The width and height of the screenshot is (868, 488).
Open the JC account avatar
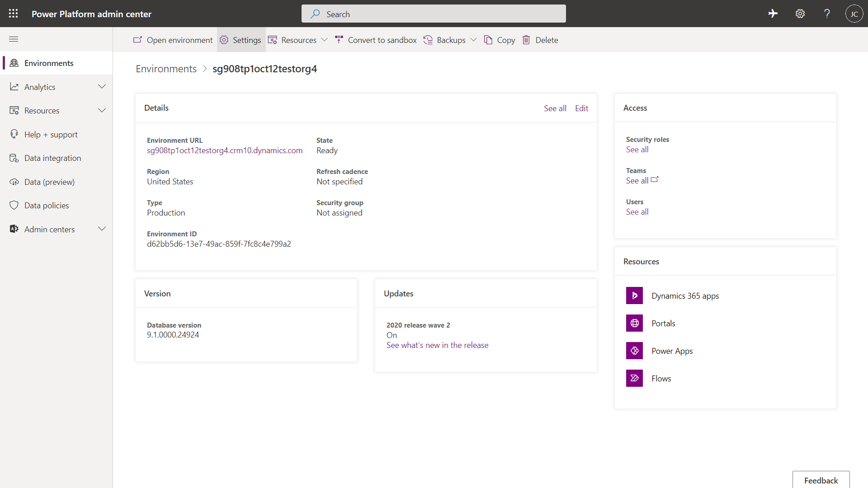point(854,14)
